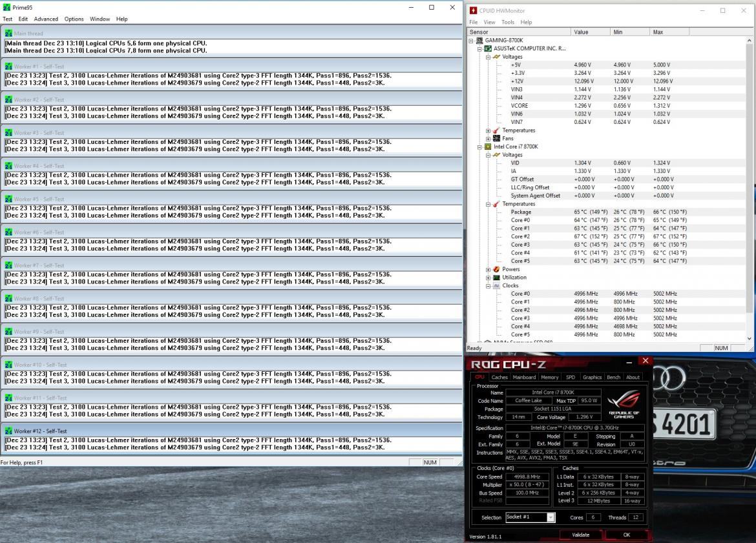Image resolution: width=756 pixels, height=543 pixels.
Task: Minimize the ROG CPU-Z window
Action: click(629, 362)
